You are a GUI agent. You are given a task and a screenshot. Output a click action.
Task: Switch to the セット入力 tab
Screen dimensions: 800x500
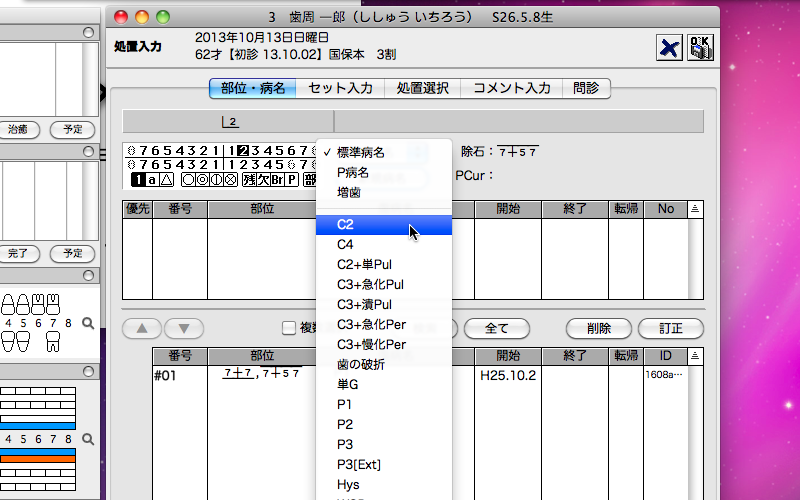[x=340, y=88]
